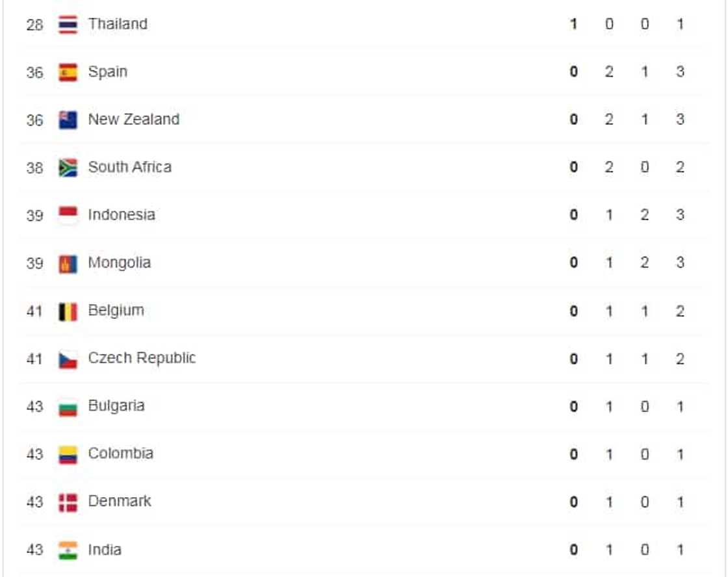The width and height of the screenshot is (728, 577).
Task: Click the Denmark flag icon
Action: pyautogui.click(x=68, y=502)
